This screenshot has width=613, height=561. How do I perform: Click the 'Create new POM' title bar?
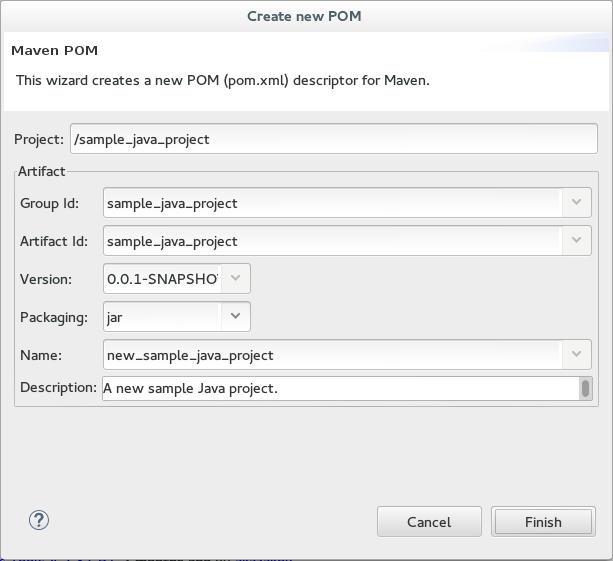304,16
